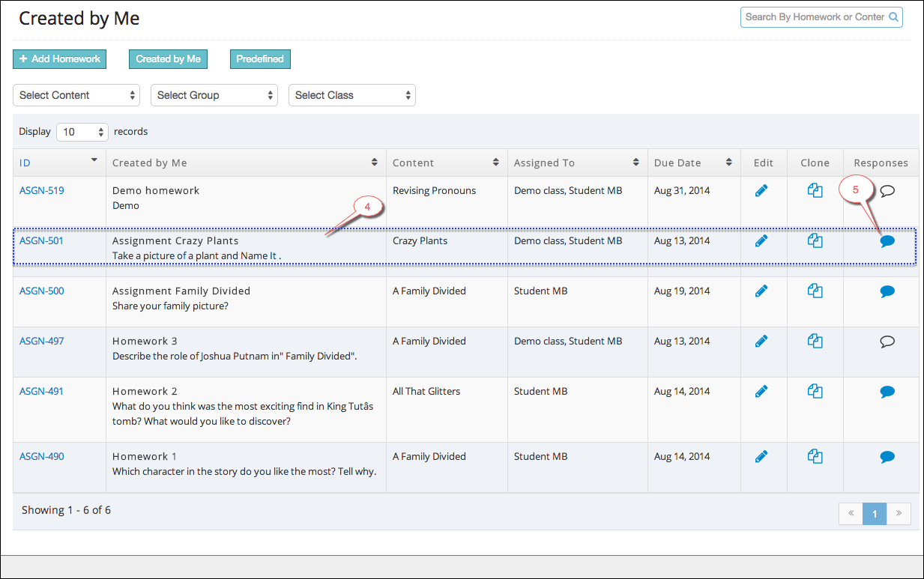The height and width of the screenshot is (579, 924).
Task: Open assignment link ASGN-500
Action: (41, 291)
